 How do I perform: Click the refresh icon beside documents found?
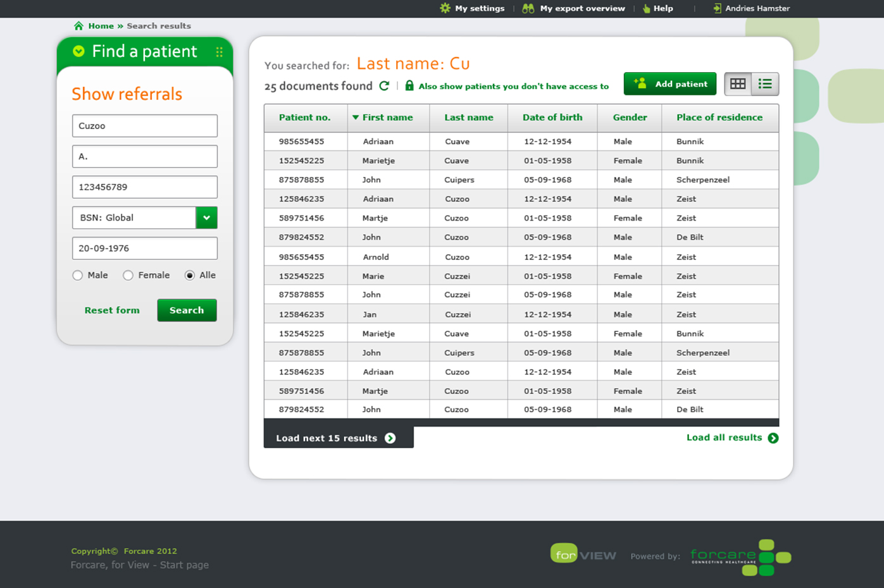coord(384,85)
